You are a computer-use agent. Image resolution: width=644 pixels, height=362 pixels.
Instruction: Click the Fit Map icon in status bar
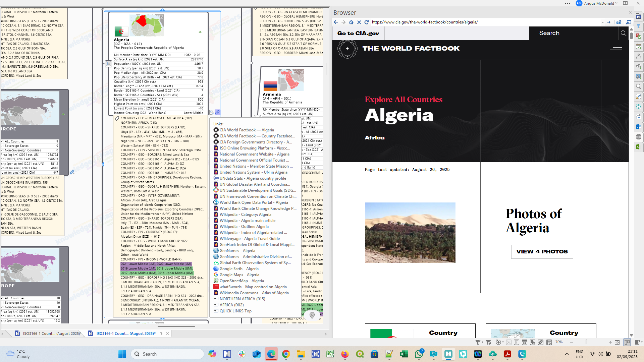617,342
